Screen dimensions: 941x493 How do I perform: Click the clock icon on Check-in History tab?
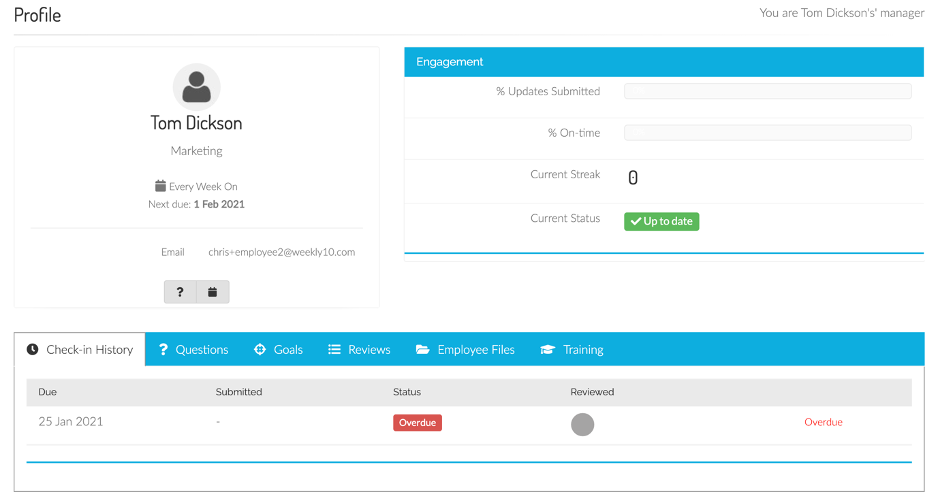(33, 350)
